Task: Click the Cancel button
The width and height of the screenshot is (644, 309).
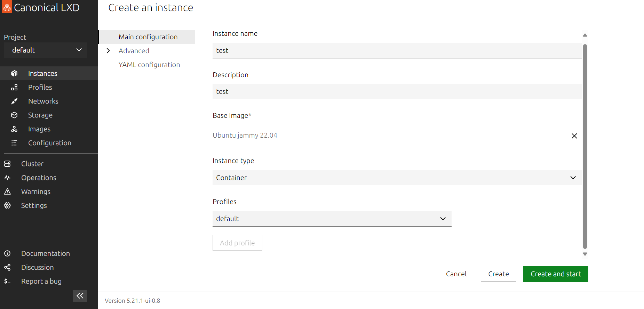Action: click(x=456, y=274)
